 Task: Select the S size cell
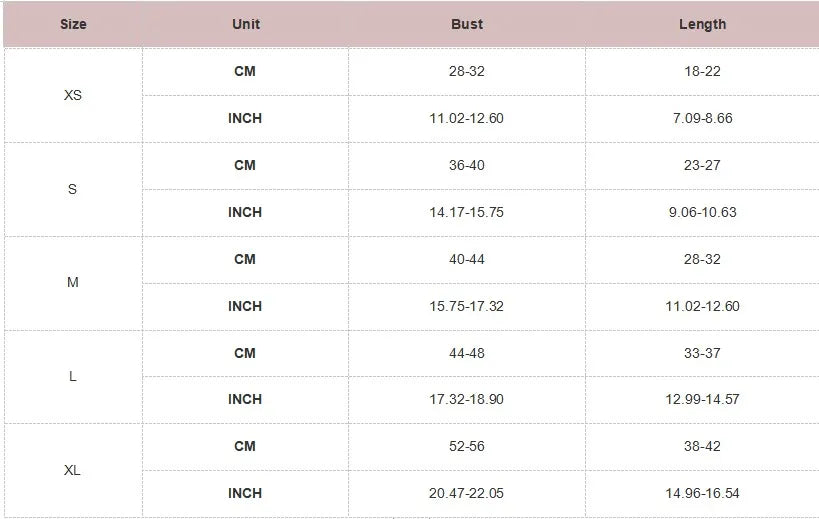point(73,189)
